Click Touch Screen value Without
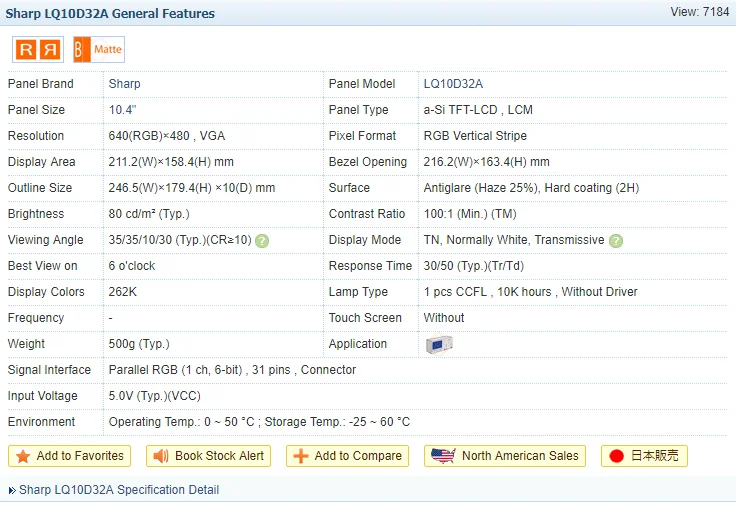The width and height of the screenshot is (736, 505). (x=444, y=318)
